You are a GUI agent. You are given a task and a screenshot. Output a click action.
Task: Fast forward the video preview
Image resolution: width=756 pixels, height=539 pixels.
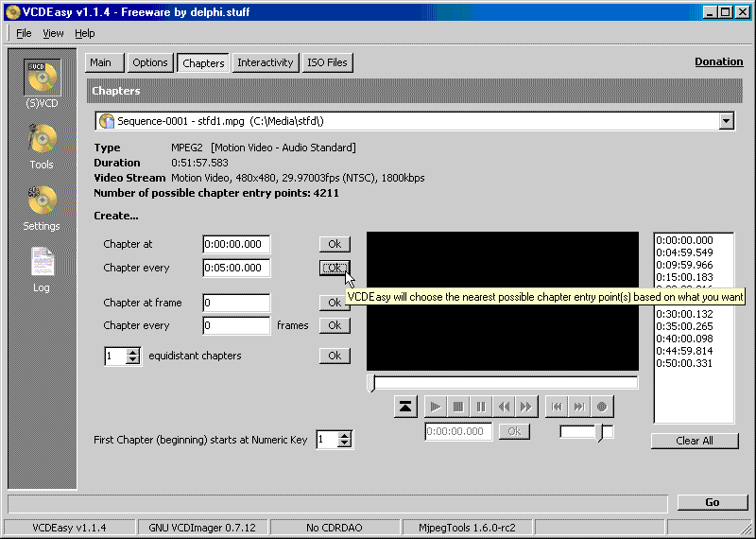tap(526, 407)
